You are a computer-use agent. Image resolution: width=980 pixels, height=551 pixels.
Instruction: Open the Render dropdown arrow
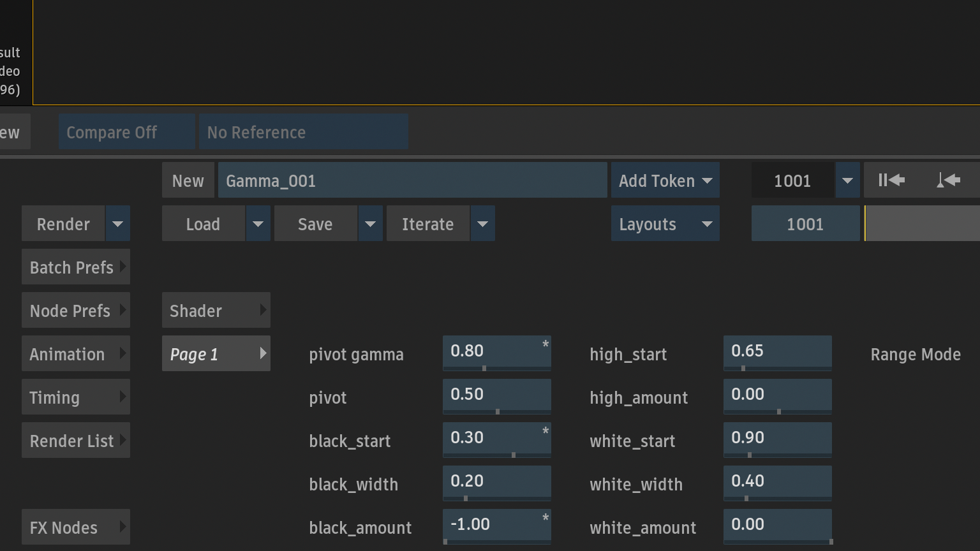(118, 224)
